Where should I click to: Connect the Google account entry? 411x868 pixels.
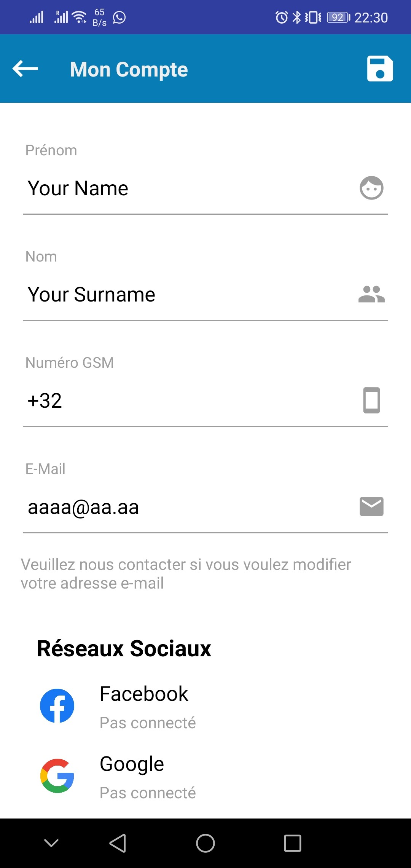(x=132, y=764)
